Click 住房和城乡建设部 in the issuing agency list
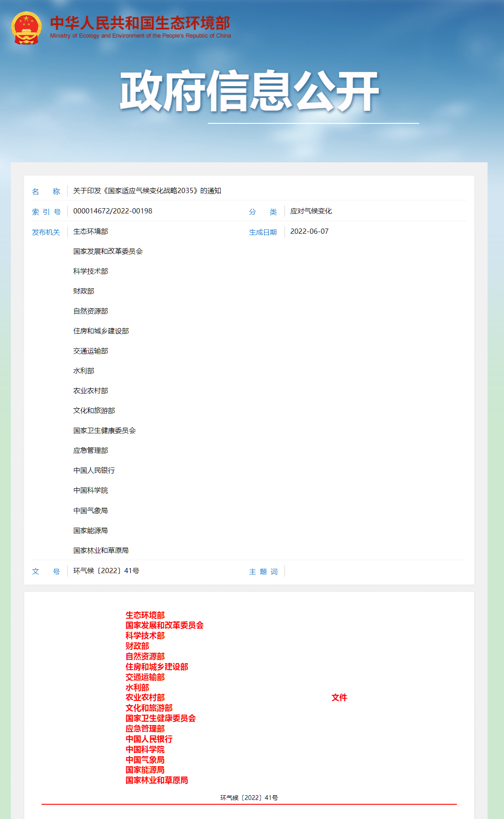 [x=101, y=331]
